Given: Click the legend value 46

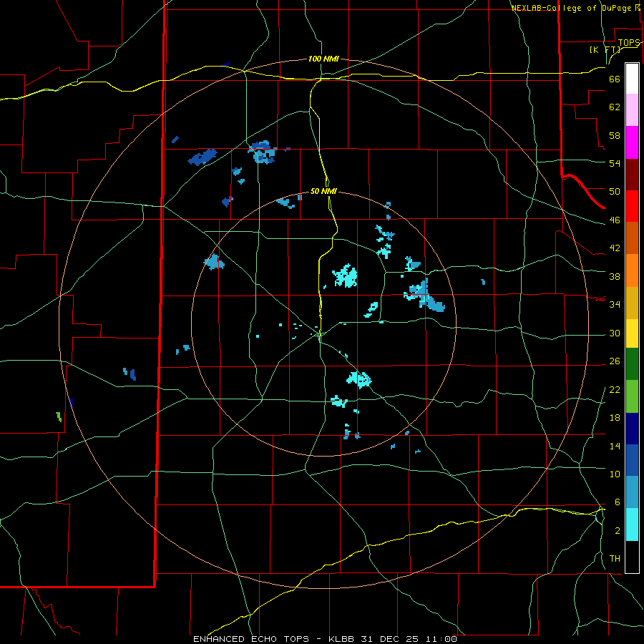Looking at the screenshot, I should pyautogui.click(x=615, y=220).
